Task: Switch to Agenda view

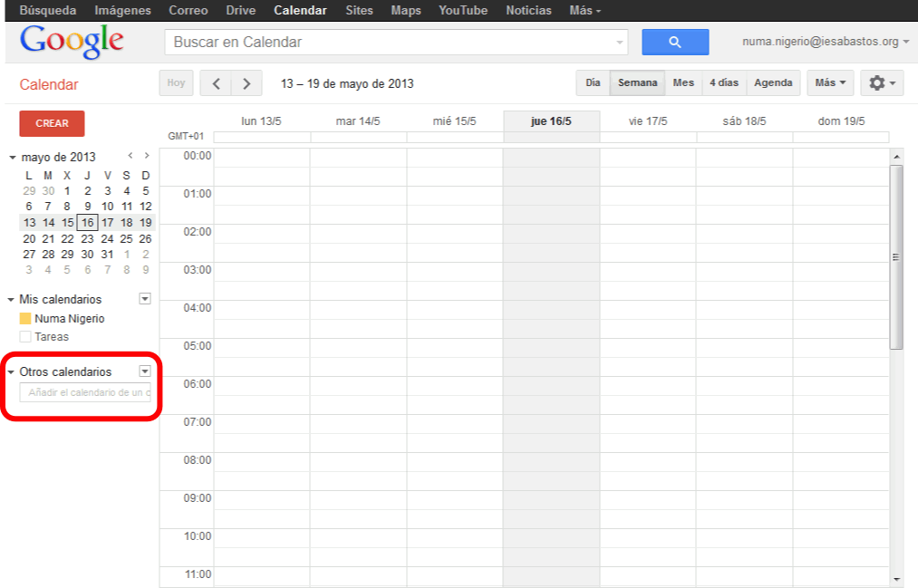Action: (x=773, y=83)
